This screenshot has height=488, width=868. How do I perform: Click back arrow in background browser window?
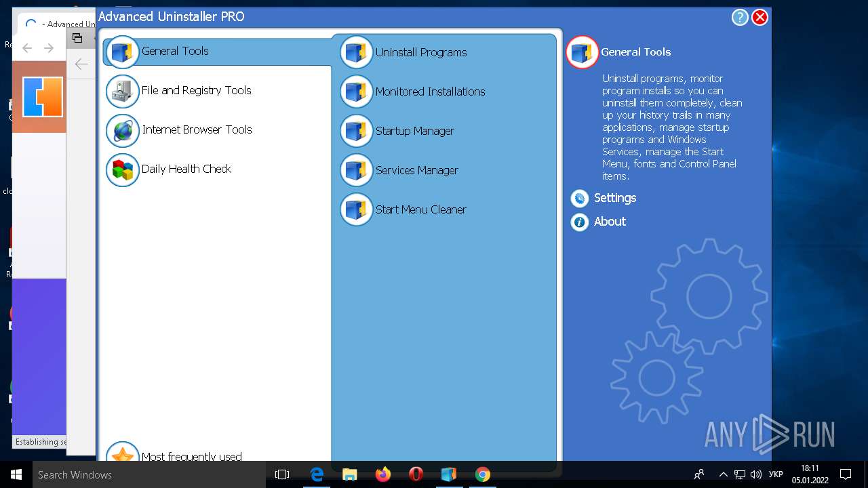tap(27, 48)
